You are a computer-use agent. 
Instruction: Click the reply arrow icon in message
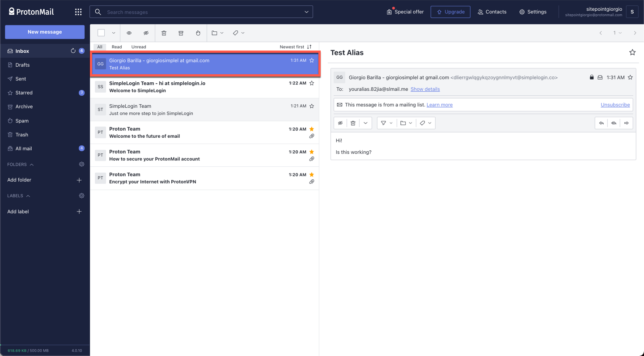601,123
